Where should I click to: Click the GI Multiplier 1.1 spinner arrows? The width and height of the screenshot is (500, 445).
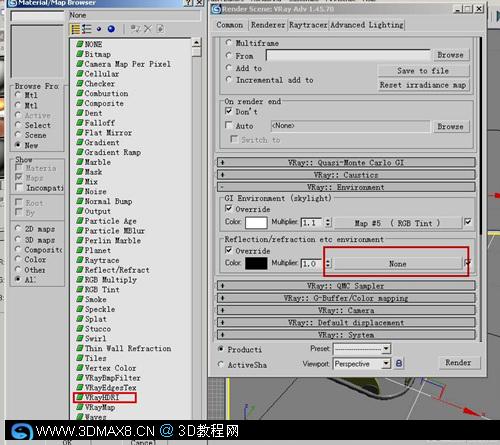click(328, 223)
